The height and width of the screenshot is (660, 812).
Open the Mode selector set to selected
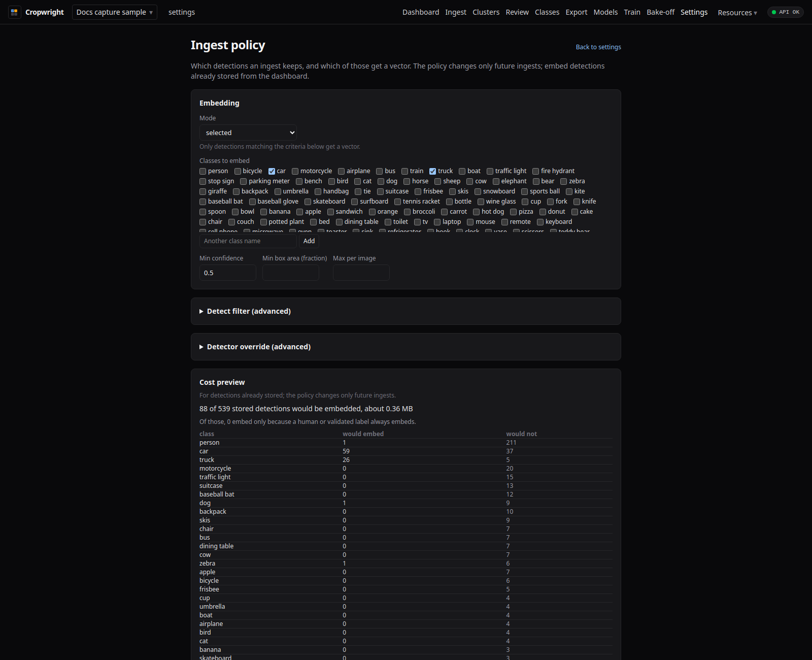pos(248,133)
